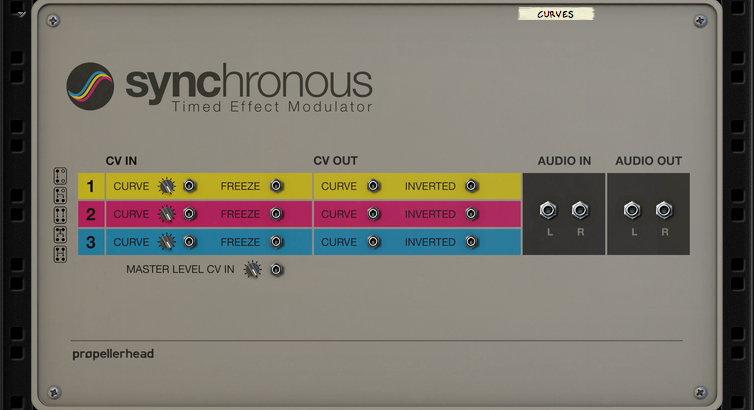This screenshot has height=410, width=754.
Task: Click the row 2 Curve CV trim knob
Action: pyautogui.click(x=167, y=213)
